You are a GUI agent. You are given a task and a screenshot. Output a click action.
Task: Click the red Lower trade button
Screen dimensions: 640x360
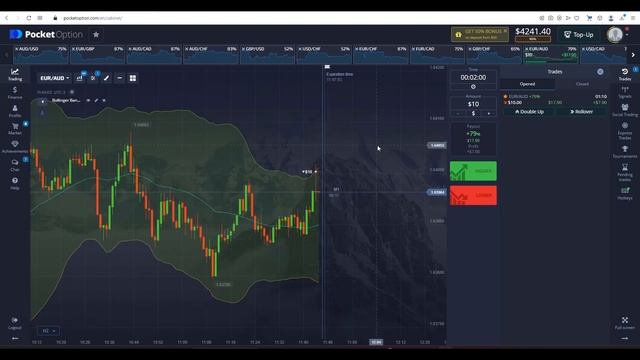(473, 196)
